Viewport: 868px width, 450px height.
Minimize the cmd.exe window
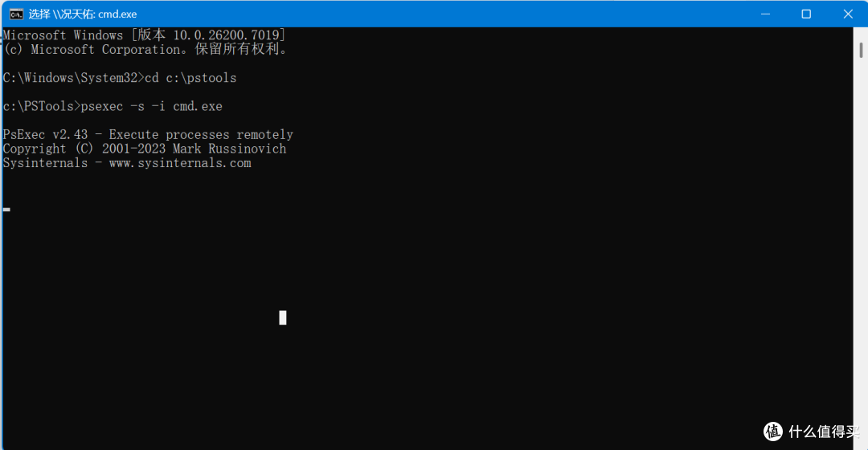(766, 14)
